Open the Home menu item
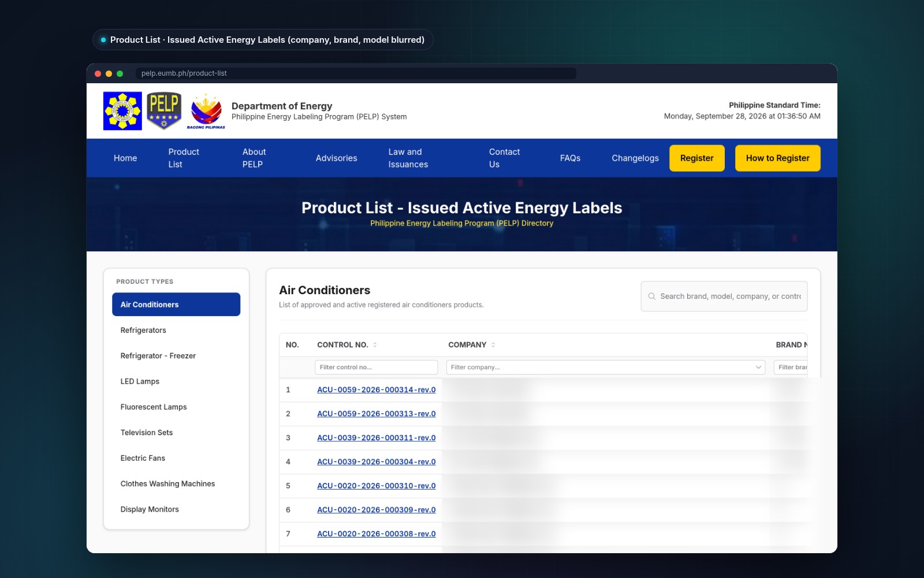Image resolution: width=924 pixels, height=578 pixels. [x=125, y=158]
